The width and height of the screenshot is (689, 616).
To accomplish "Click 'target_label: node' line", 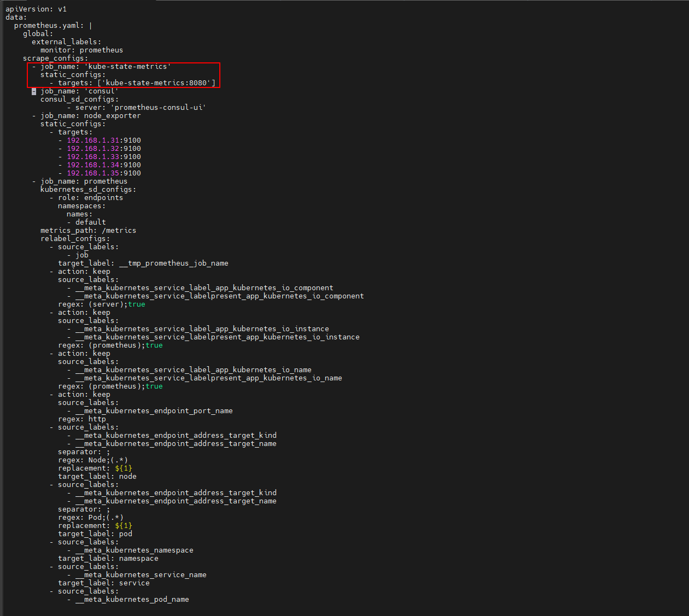I will point(97,477).
